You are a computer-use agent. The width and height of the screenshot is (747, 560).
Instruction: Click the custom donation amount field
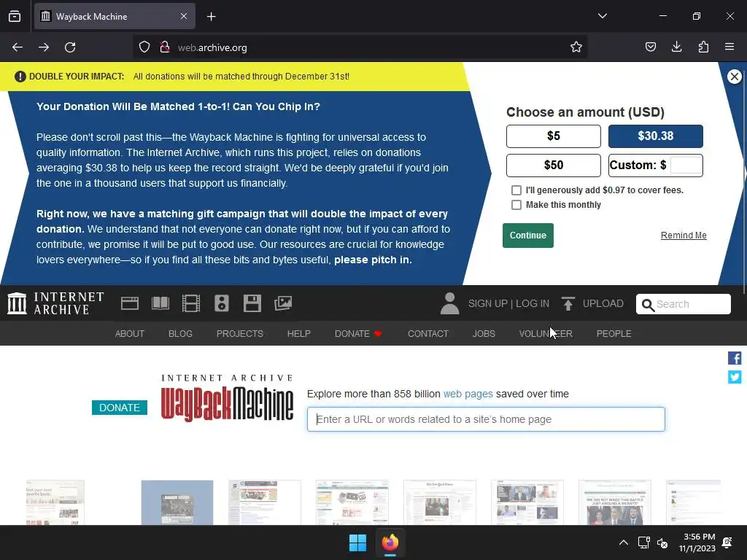click(686, 166)
